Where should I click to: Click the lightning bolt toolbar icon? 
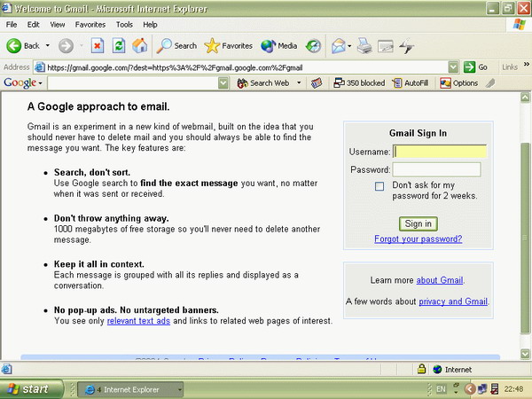click(x=406, y=46)
